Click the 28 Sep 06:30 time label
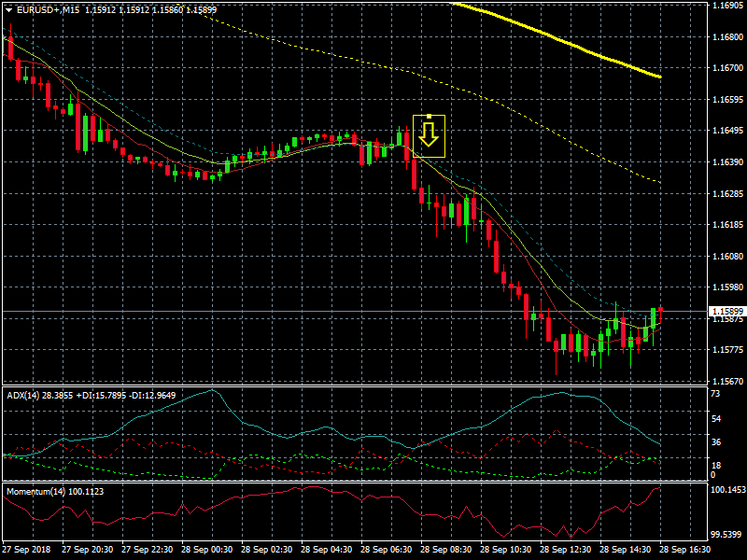This screenshot has width=747, height=560. (x=385, y=551)
